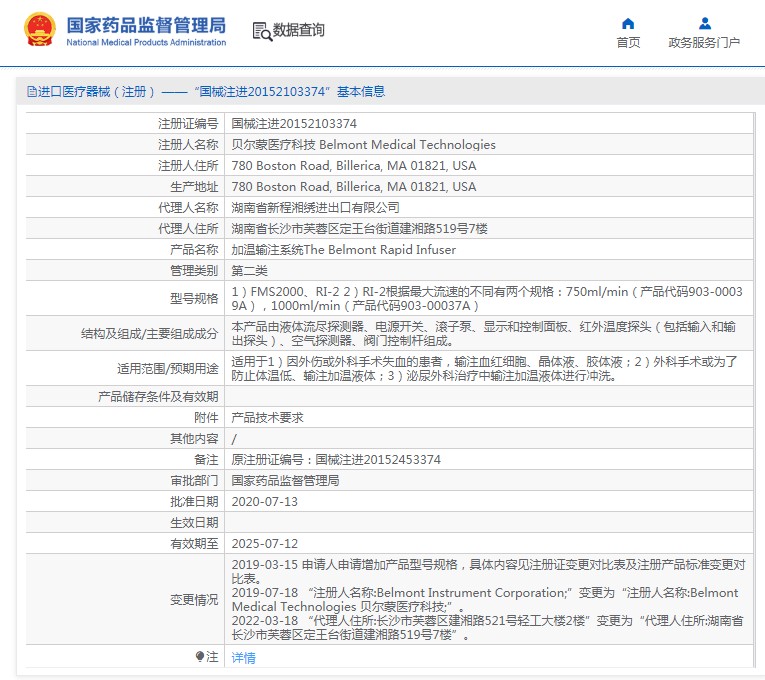Click the 2022-03-18 change record text
Screen dimensions: 765x680
point(487,628)
